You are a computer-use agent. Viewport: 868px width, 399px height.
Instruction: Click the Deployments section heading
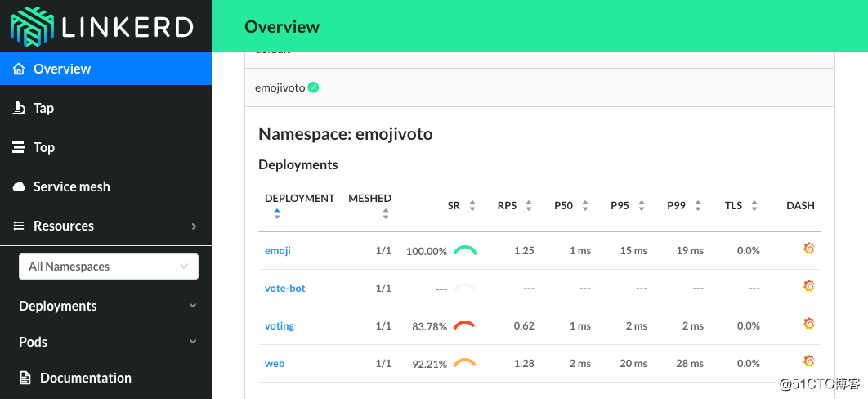(x=298, y=165)
